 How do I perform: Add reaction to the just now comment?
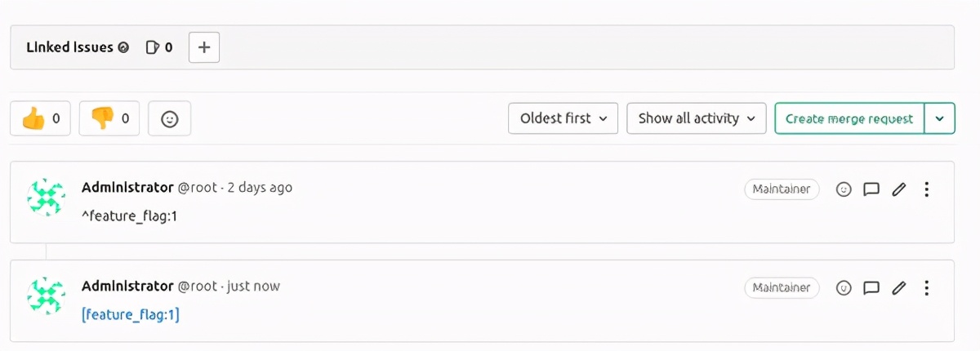coord(844,287)
